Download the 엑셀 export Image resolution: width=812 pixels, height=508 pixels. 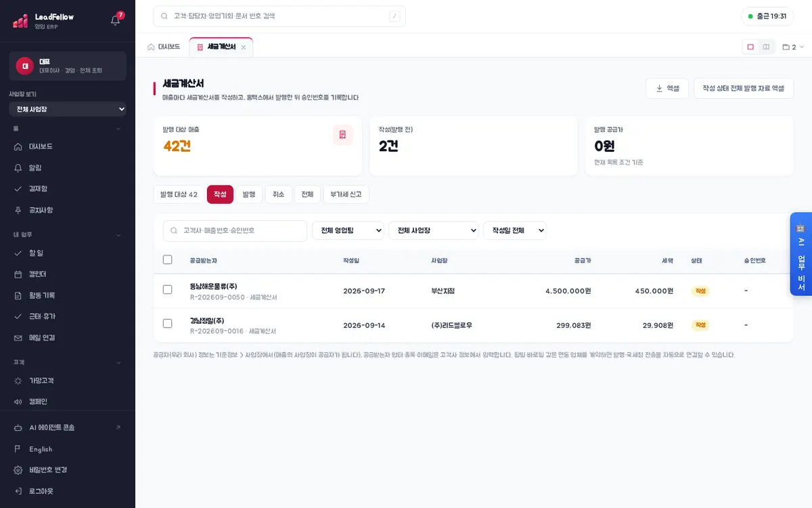[667, 88]
